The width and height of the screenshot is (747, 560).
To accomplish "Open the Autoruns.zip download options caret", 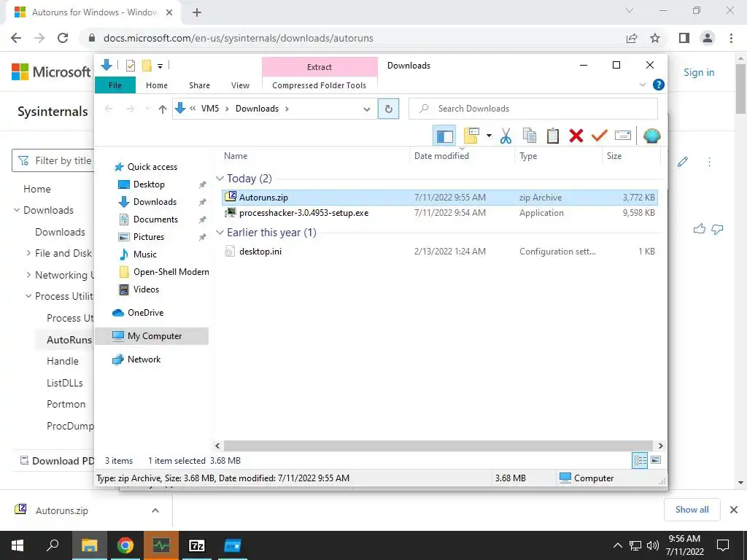I will coord(155,510).
